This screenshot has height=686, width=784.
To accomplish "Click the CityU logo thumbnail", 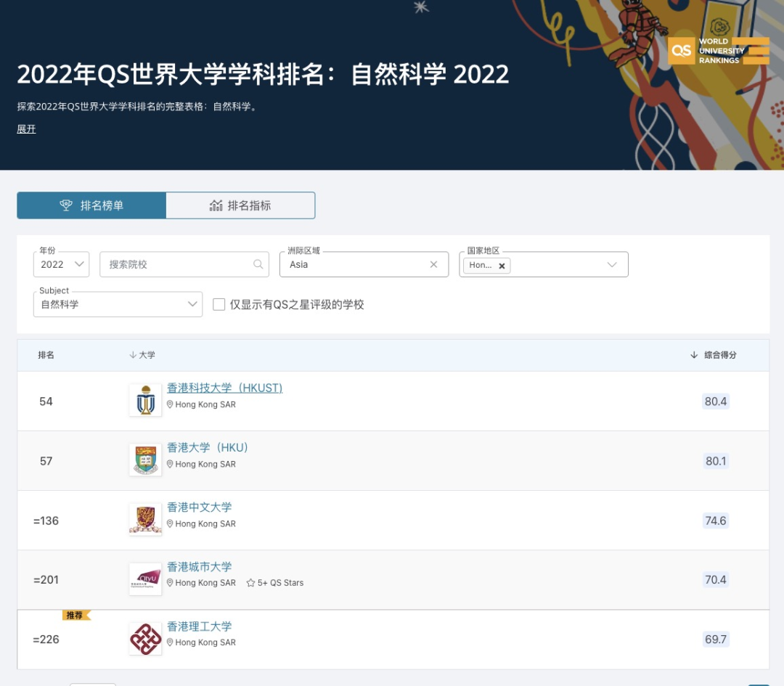I will click(x=145, y=579).
